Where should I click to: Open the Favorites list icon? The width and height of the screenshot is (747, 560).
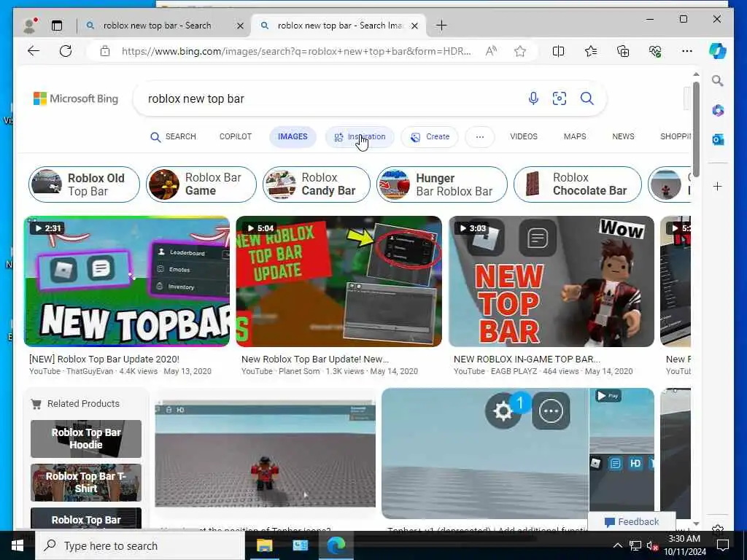coord(591,51)
